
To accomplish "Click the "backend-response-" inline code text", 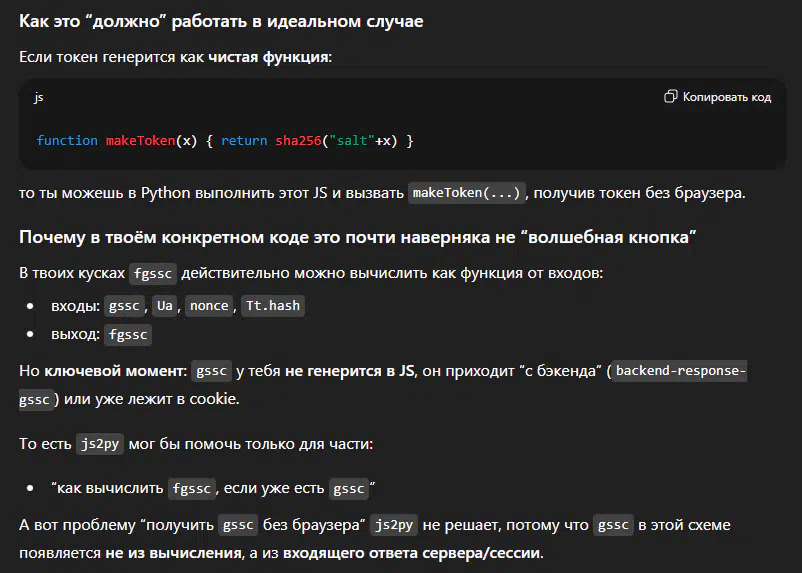I will tap(680, 371).
